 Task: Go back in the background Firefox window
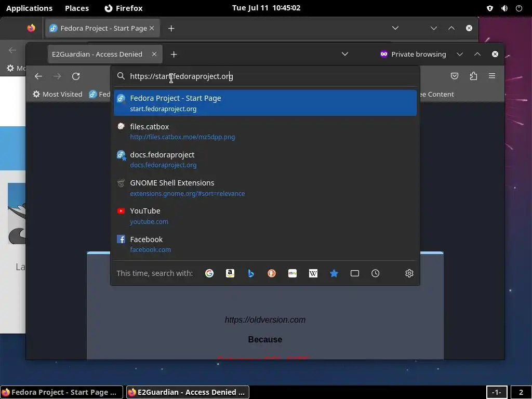12,50
